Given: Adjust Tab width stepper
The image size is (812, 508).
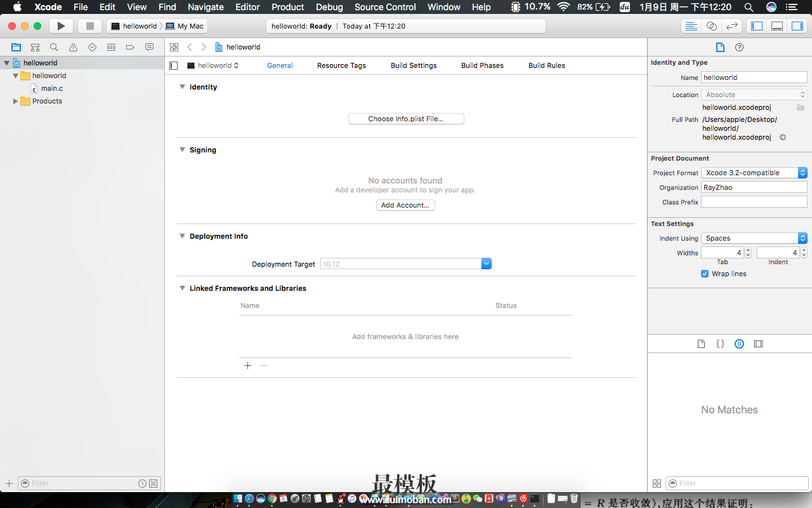Looking at the screenshot, I should coord(748,253).
